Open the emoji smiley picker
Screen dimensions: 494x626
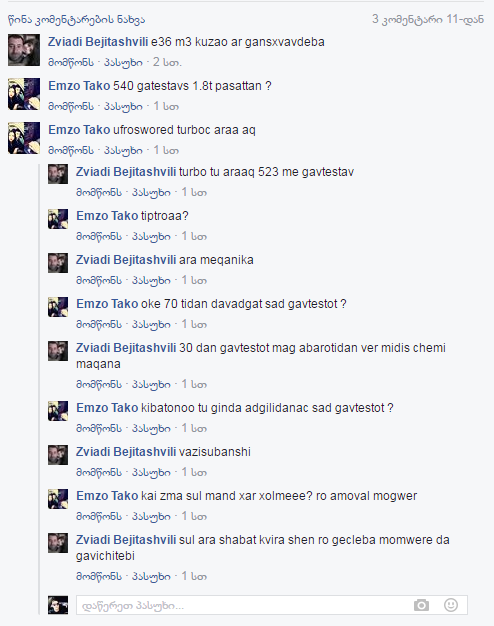click(x=451, y=605)
